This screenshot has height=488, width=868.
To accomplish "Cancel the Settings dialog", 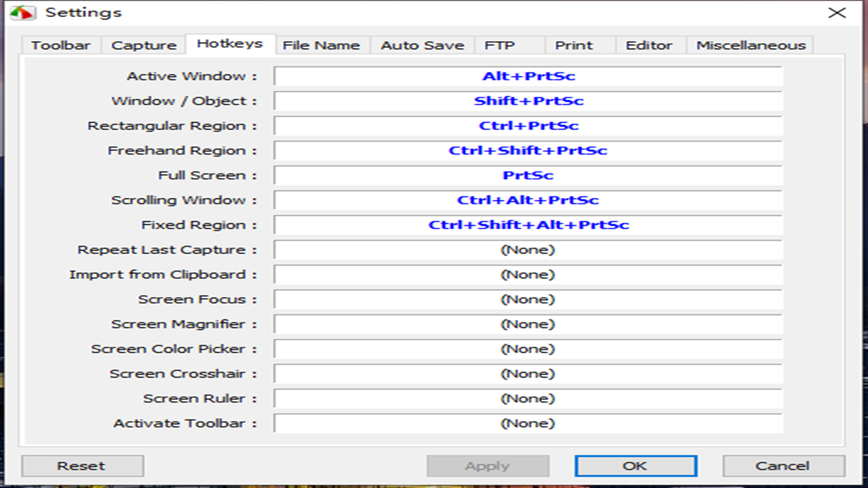I will click(783, 466).
